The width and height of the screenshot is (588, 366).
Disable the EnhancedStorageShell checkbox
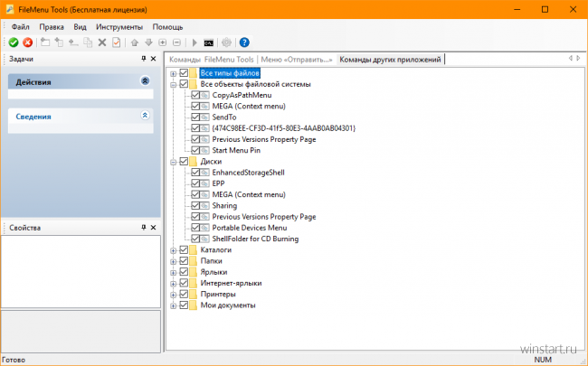point(194,172)
